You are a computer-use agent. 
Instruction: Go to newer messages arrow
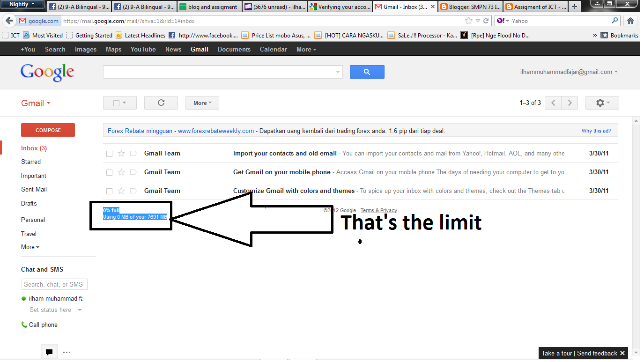[554, 103]
